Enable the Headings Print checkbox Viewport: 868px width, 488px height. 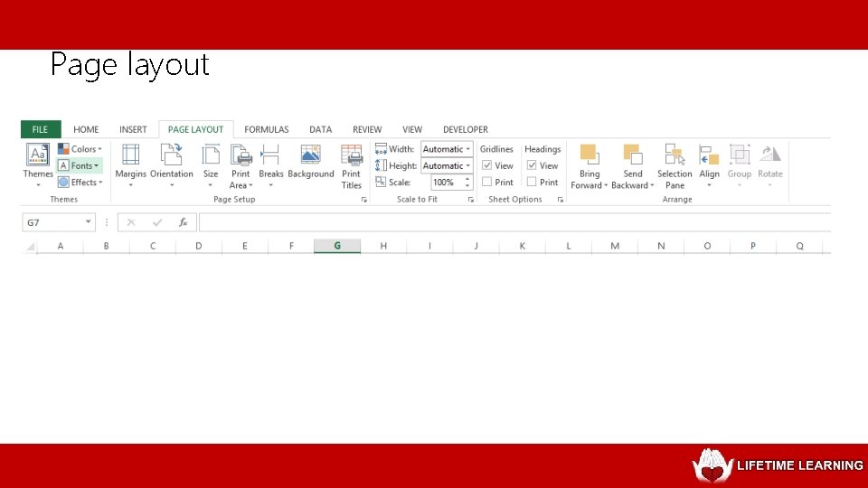[532, 182]
